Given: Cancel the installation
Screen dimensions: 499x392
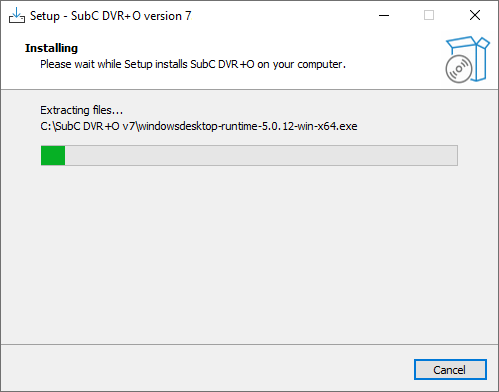Looking at the screenshot, I should click(x=450, y=369).
